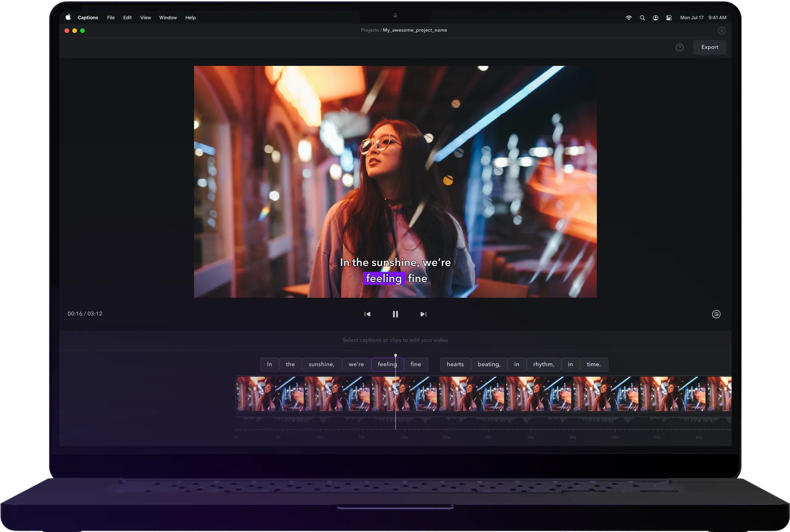This screenshot has height=532, width=790.
Task: Click the playhead marker above the timeline
Action: [x=396, y=355]
